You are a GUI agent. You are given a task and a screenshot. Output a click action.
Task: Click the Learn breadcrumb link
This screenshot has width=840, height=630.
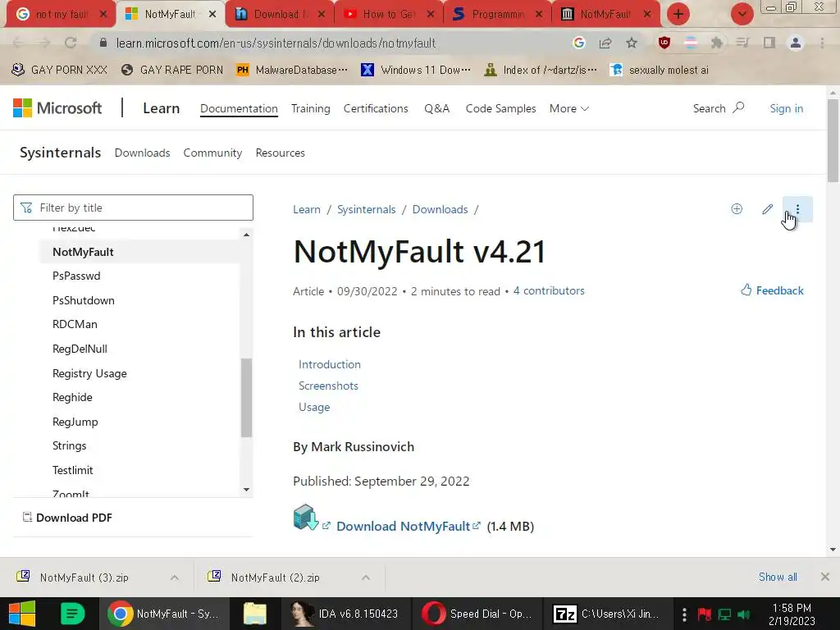tap(307, 209)
